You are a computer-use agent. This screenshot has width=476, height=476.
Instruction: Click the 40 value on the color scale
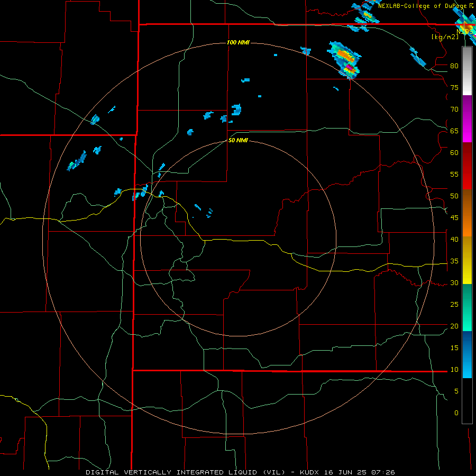(454, 240)
